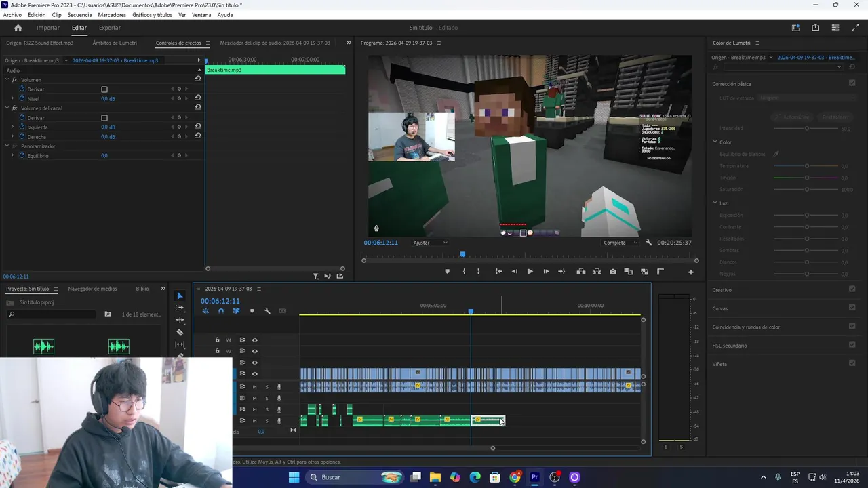This screenshot has height=488, width=868.
Task: Play the program monitor
Action: (x=530, y=272)
